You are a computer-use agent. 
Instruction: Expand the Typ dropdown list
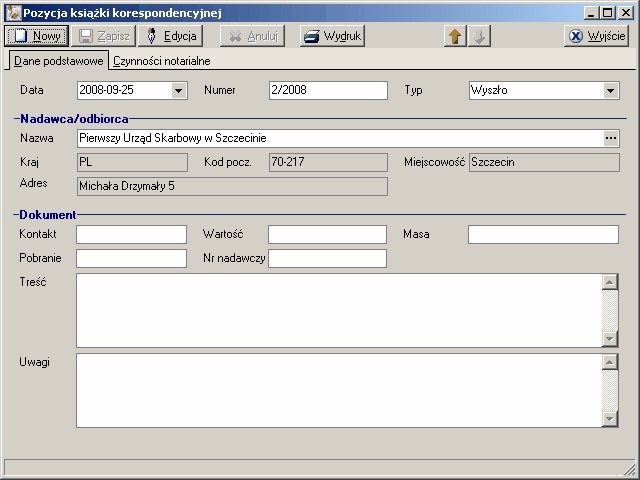click(x=611, y=91)
